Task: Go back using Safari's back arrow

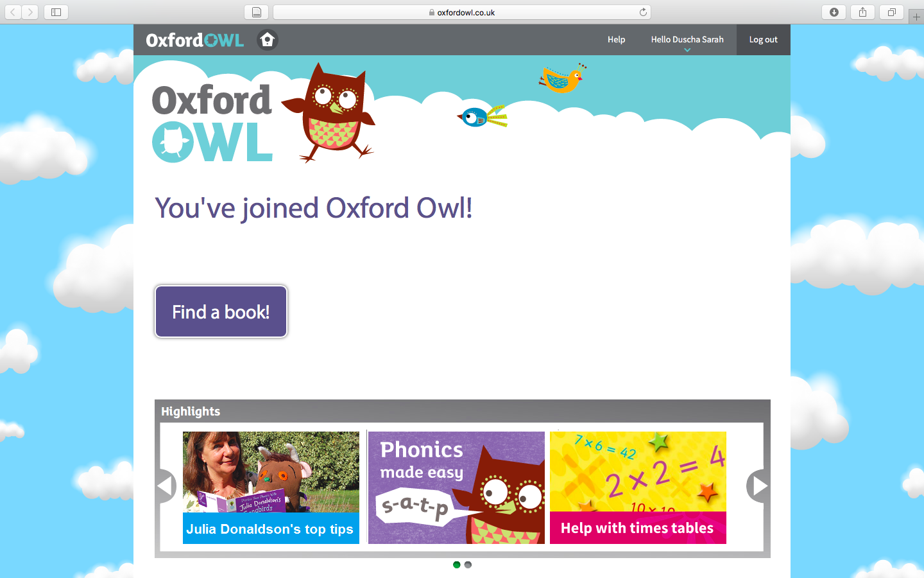Action: 13,12
